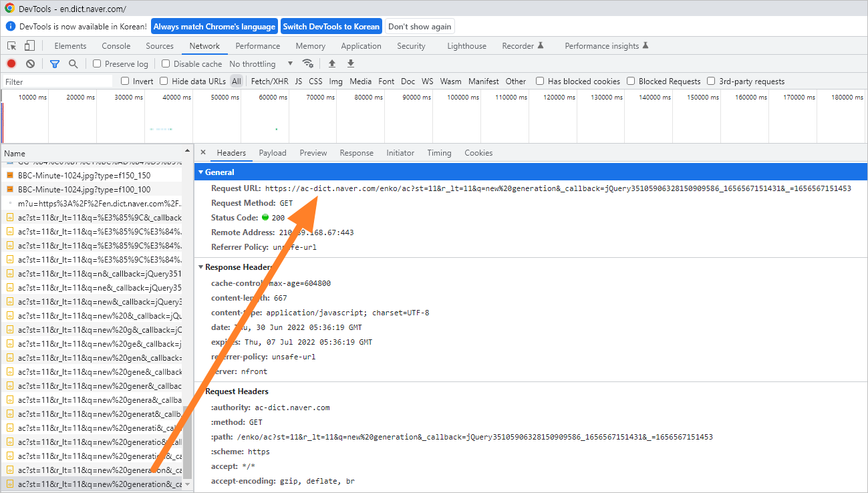Toggle Disable cache checkbox
The width and height of the screenshot is (868, 493).
pos(166,63)
